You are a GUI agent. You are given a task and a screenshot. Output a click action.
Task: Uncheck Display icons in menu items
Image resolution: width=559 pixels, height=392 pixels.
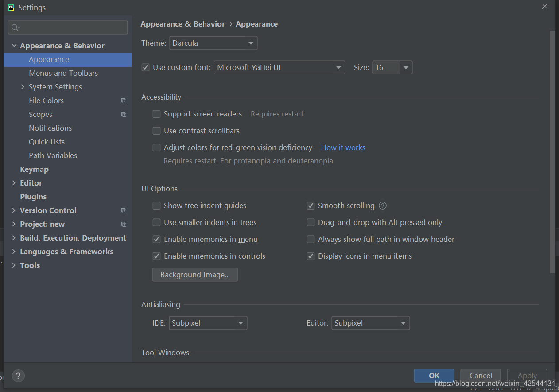point(311,256)
